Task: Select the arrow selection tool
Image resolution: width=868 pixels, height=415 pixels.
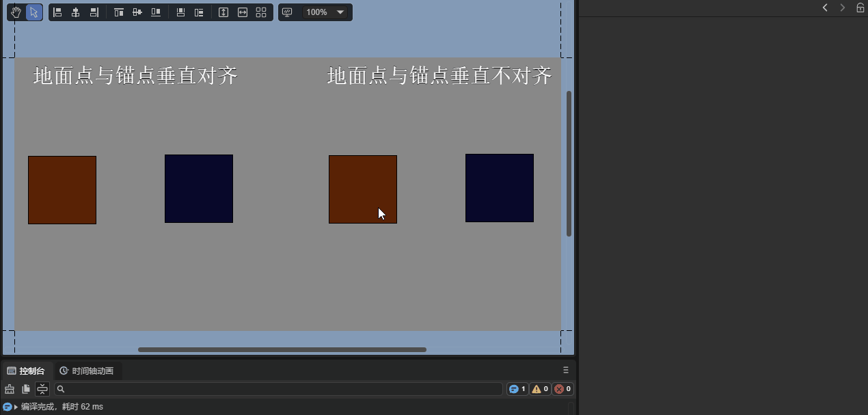Action: 32,12
